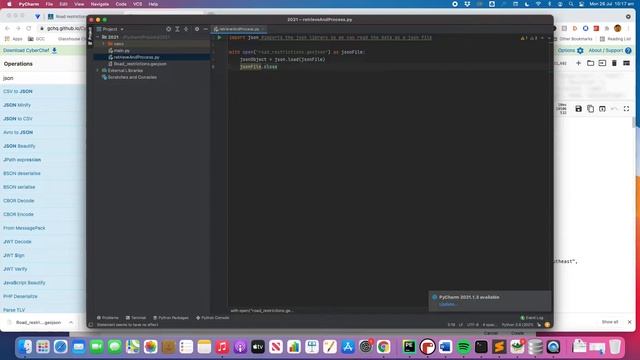
Task: Open Project panel settings gear
Action: pyautogui.click(x=197, y=29)
